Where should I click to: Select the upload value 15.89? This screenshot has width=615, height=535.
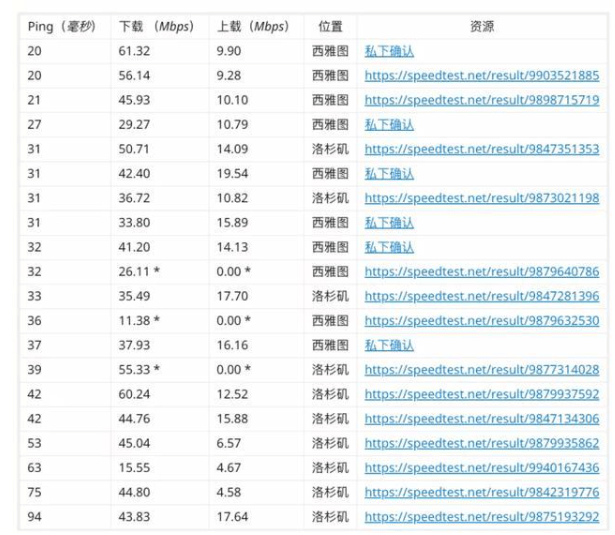[x=232, y=223]
